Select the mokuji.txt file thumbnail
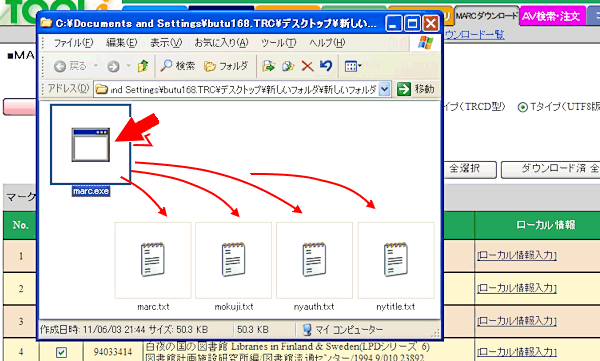 pyautogui.click(x=233, y=260)
